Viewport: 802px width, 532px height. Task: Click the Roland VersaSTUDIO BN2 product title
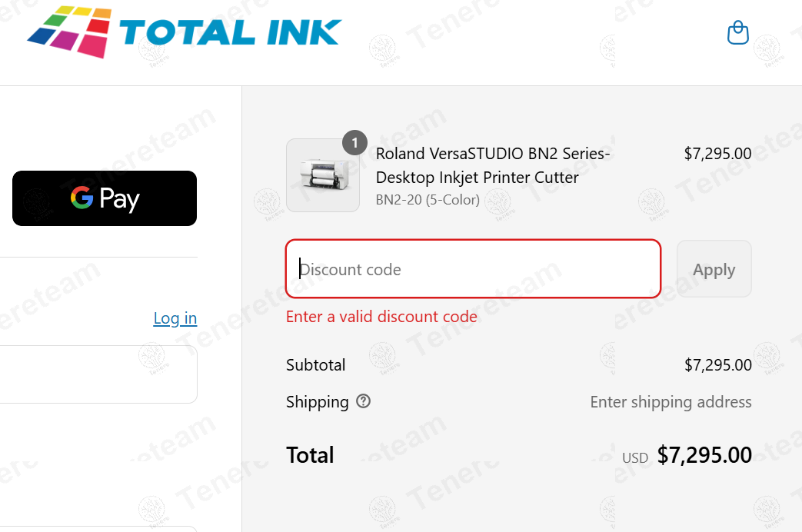(x=493, y=165)
